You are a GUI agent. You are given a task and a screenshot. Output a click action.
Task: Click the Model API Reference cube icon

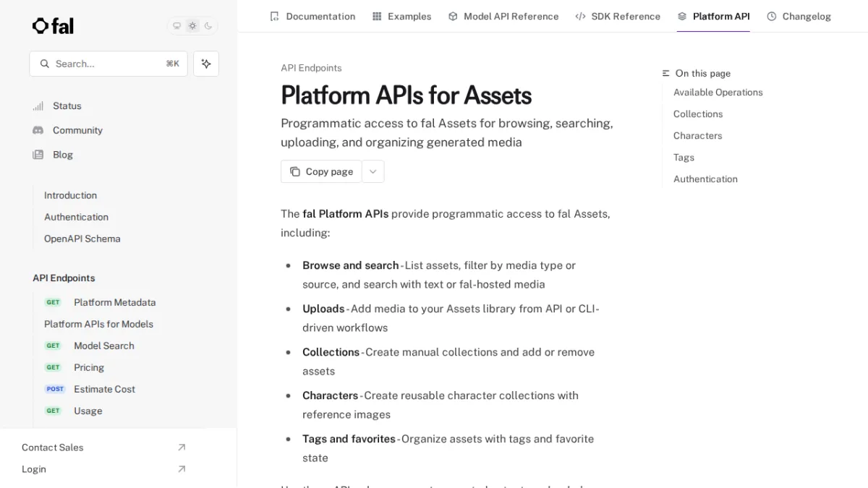click(x=453, y=16)
